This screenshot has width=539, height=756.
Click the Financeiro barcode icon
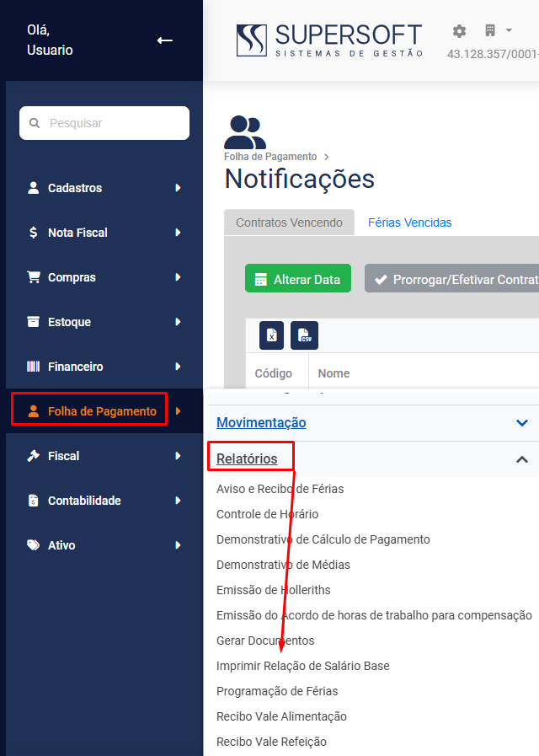coord(33,367)
